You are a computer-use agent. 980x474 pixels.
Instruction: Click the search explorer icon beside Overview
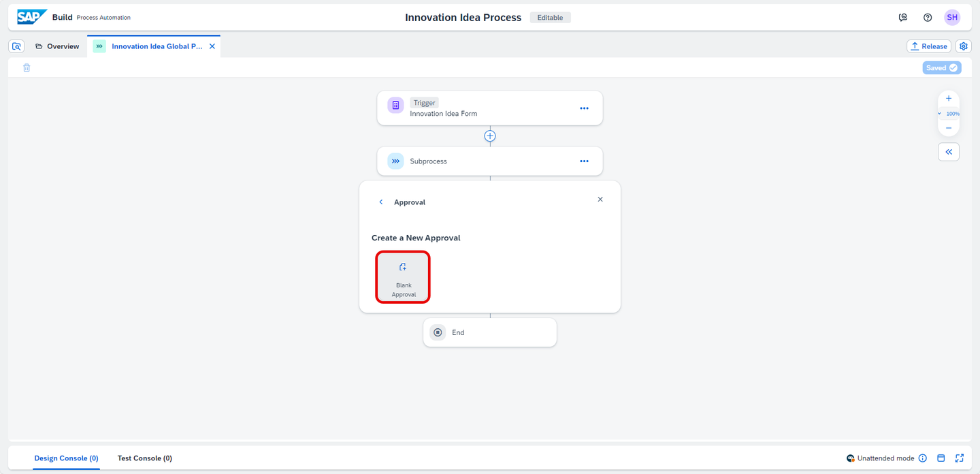tap(17, 46)
